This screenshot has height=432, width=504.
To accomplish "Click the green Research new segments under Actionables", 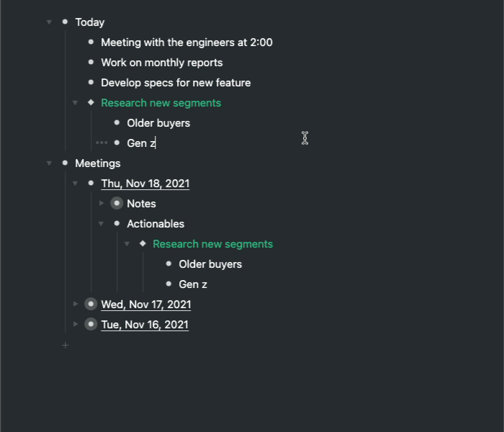I will click(212, 244).
